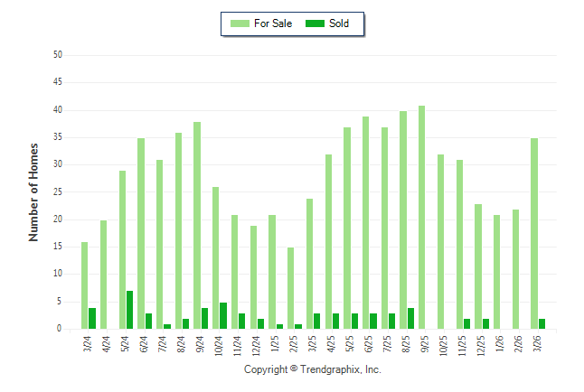Select the 5/24 Sold bar
The image size is (584, 392).
(130, 310)
